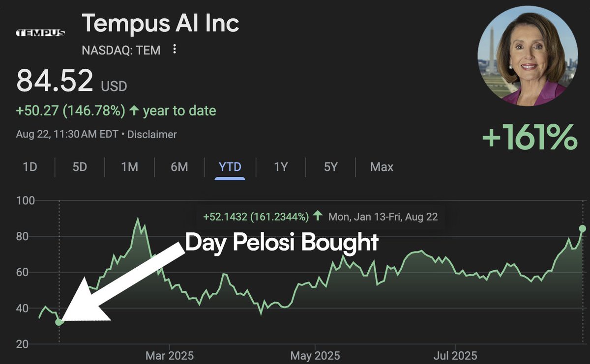
Task: Open the 5Y chart range
Action: 330,167
